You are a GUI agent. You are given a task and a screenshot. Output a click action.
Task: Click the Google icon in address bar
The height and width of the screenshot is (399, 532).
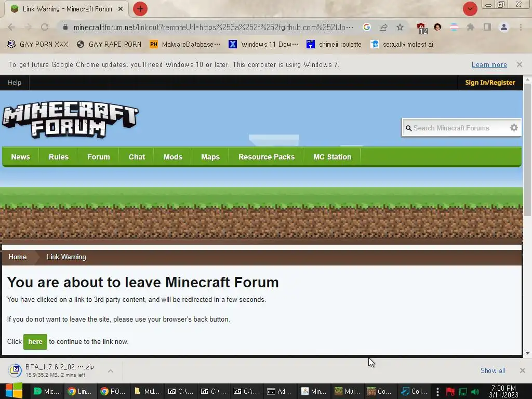[366, 27]
